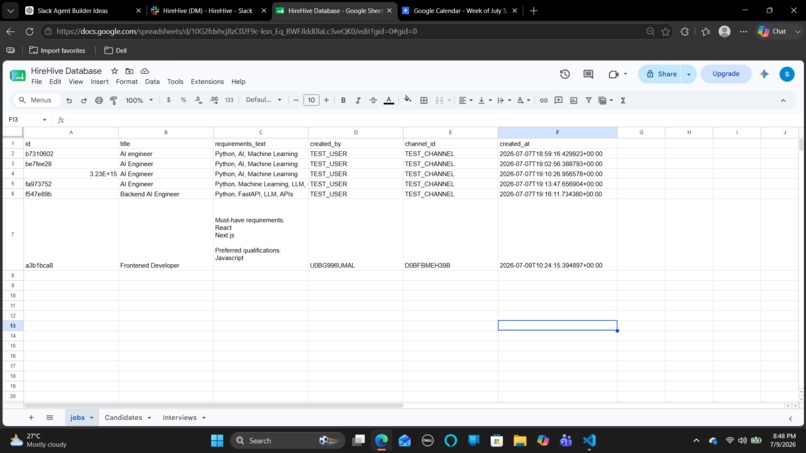This screenshot has width=806, height=453.
Task: Select the cell containing Backend AI Engineer
Action: click(166, 194)
